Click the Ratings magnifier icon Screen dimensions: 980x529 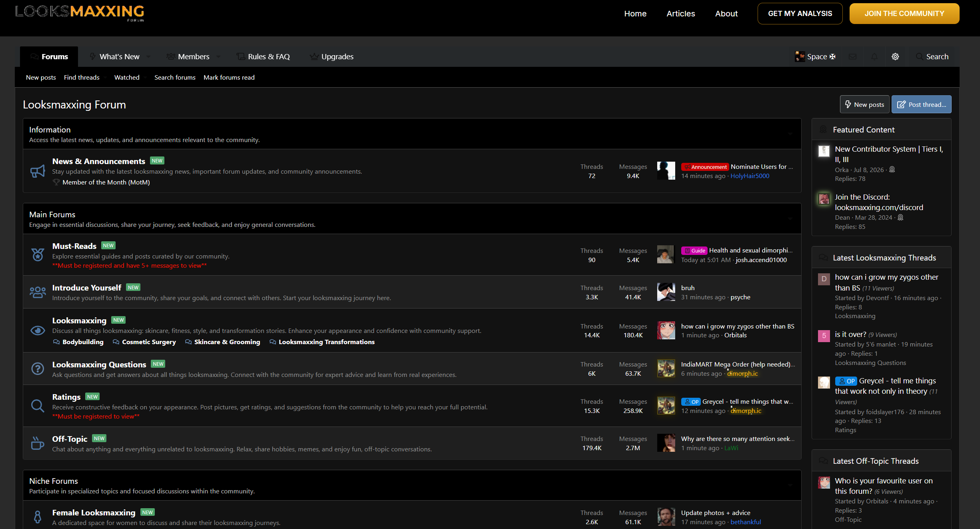(x=38, y=406)
